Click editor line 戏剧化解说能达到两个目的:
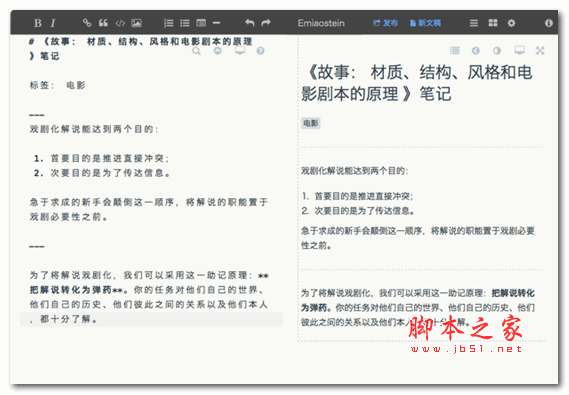This screenshot has width=569, height=395. point(94,129)
